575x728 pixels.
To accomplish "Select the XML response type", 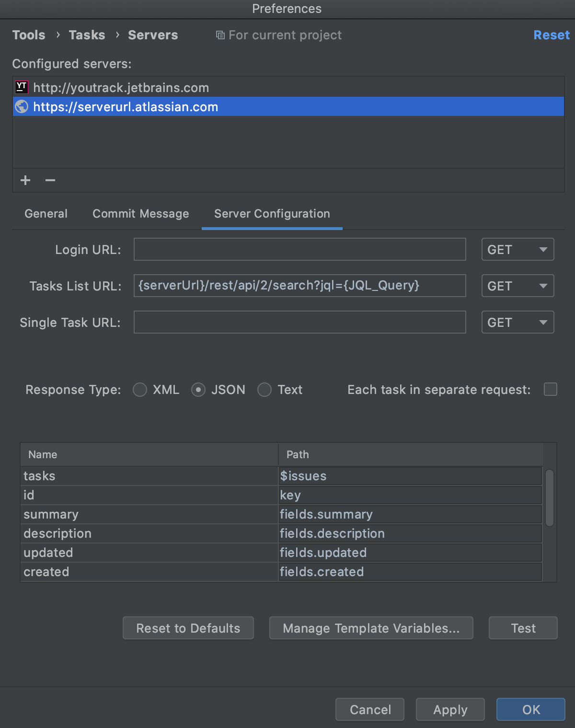I will 140,390.
